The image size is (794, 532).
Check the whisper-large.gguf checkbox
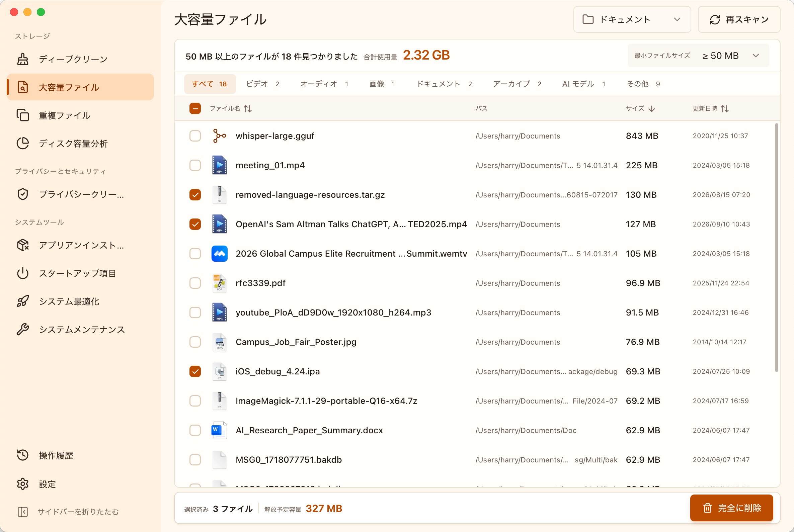(195, 136)
